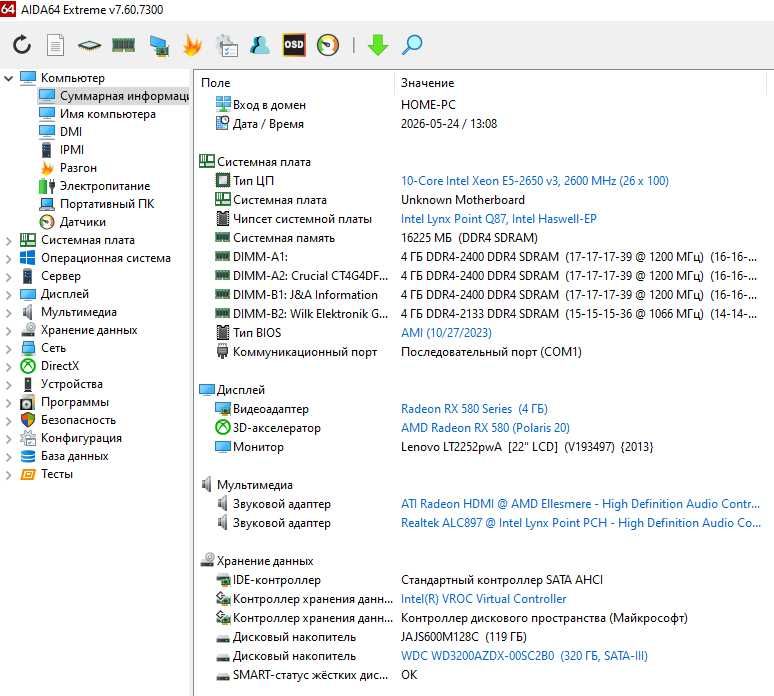Image resolution: width=774 pixels, height=696 pixels.
Task: Open the ATI Radeon HDMI audio link
Action: point(580,504)
